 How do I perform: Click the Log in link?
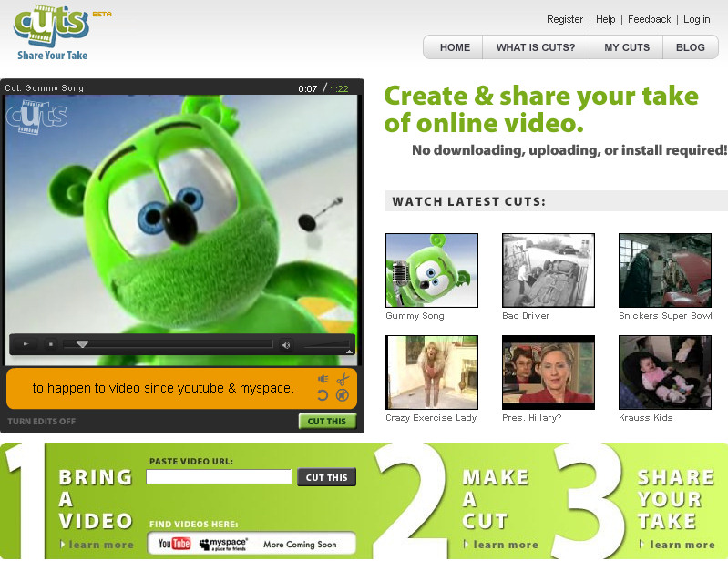click(x=696, y=19)
